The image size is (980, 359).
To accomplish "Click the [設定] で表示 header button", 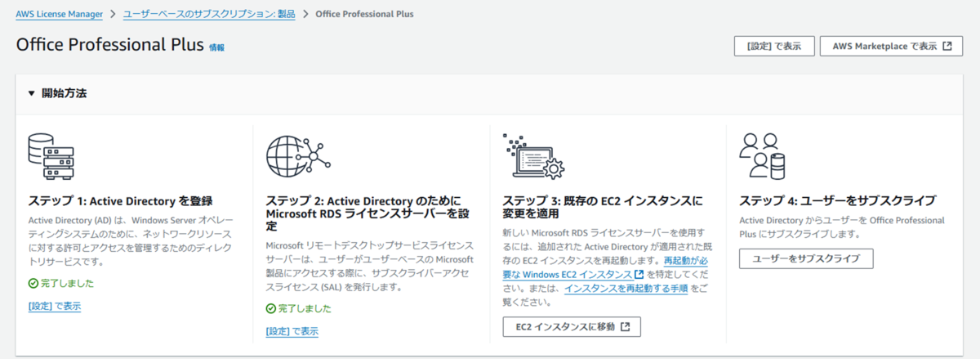I will point(774,46).
